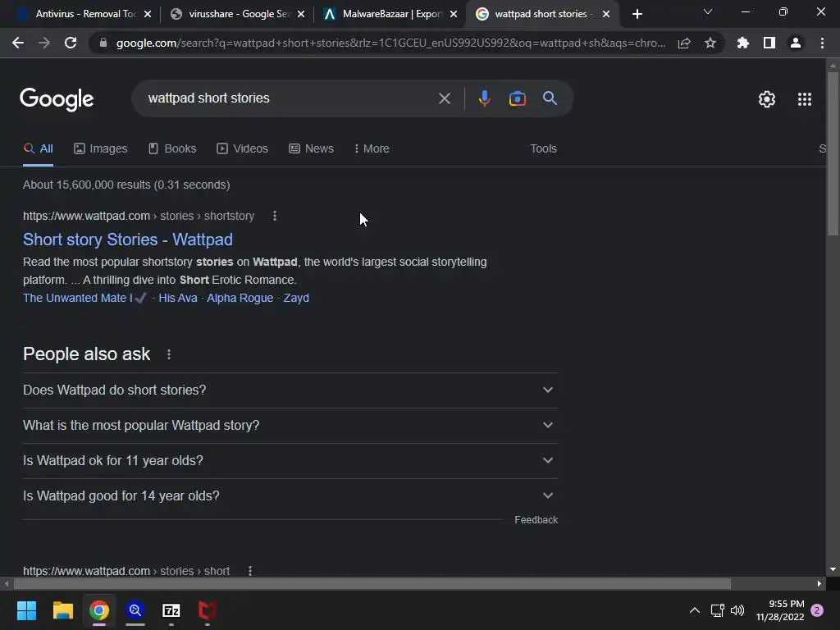Image resolution: width=840 pixels, height=630 pixels.
Task: Open the tab search chevron in the title bar
Action: click(x=708, y=11)
